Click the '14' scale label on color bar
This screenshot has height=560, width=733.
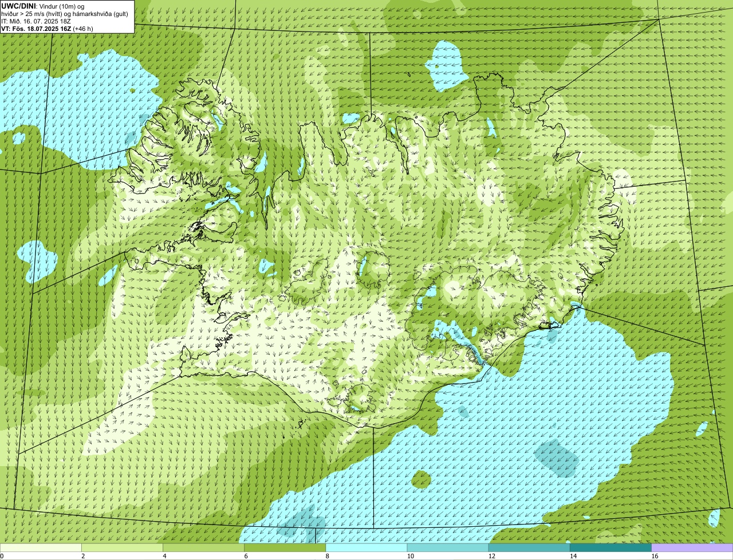(573, 556)
